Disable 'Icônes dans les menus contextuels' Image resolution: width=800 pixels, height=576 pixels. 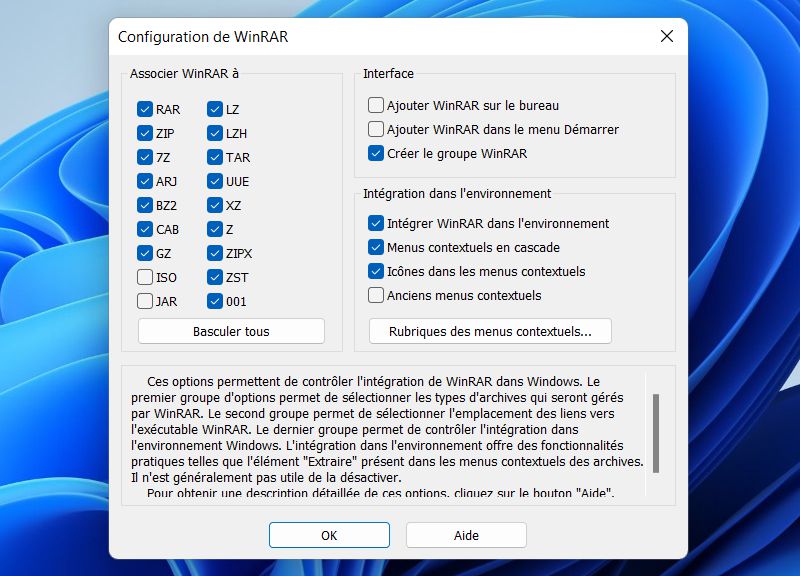[x=375, y=271]
